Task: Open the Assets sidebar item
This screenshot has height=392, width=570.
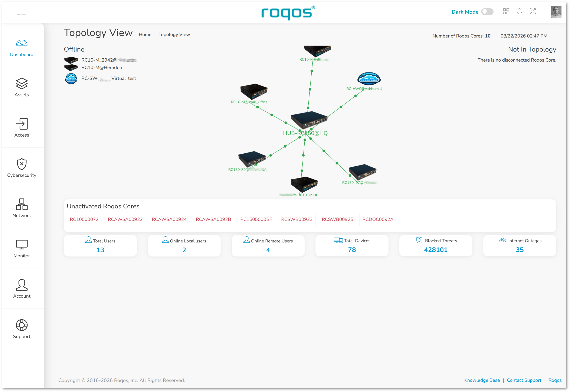Action: 22,87
